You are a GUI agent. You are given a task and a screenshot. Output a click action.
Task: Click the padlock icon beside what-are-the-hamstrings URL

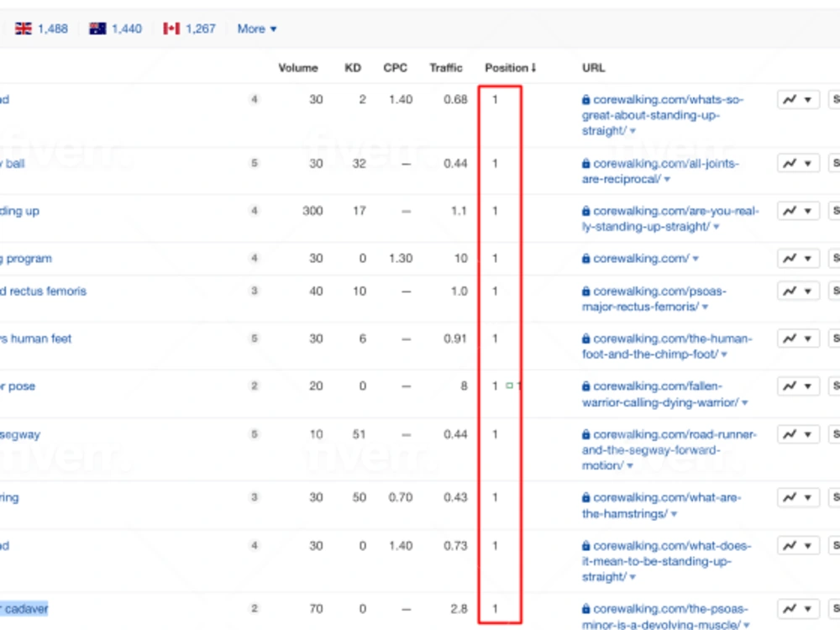tap(586, 497)
